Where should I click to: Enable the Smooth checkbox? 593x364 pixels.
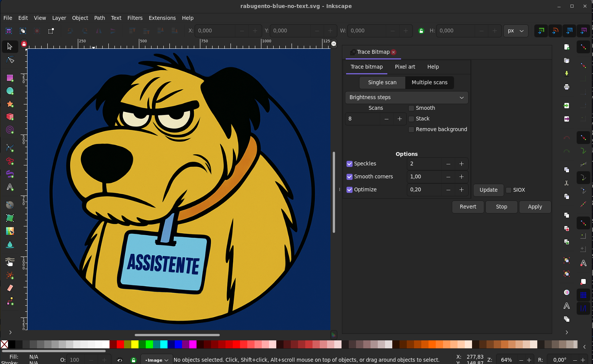tap(411, 108)
